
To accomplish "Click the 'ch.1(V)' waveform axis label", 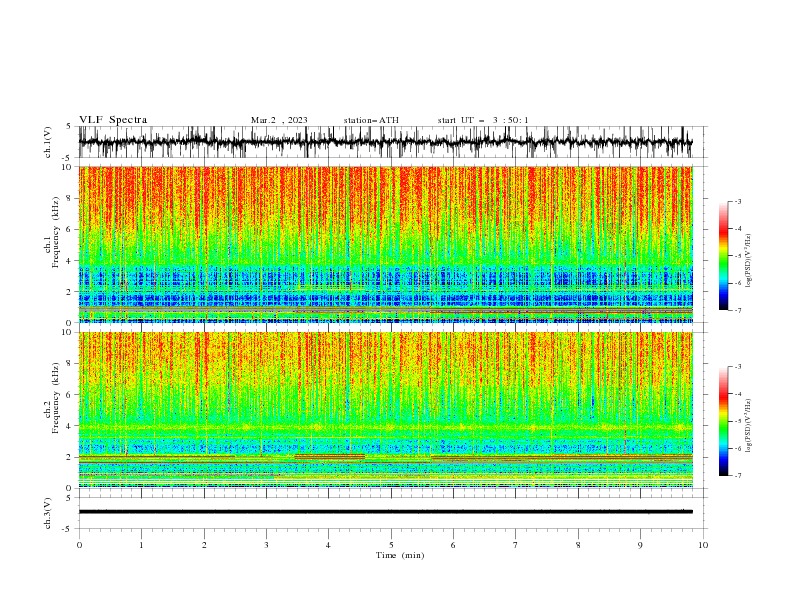I will pyautogui.click(x=48, y=142).
